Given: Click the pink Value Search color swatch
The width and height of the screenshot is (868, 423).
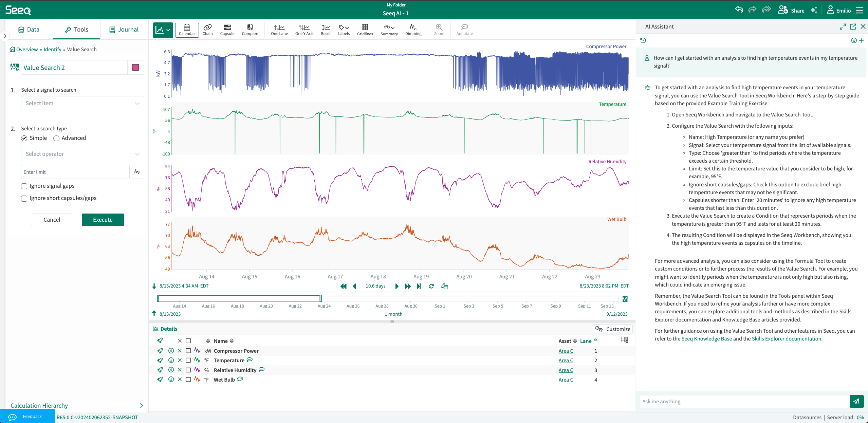Looking at the screenshot, I should (x=135, y=68).
